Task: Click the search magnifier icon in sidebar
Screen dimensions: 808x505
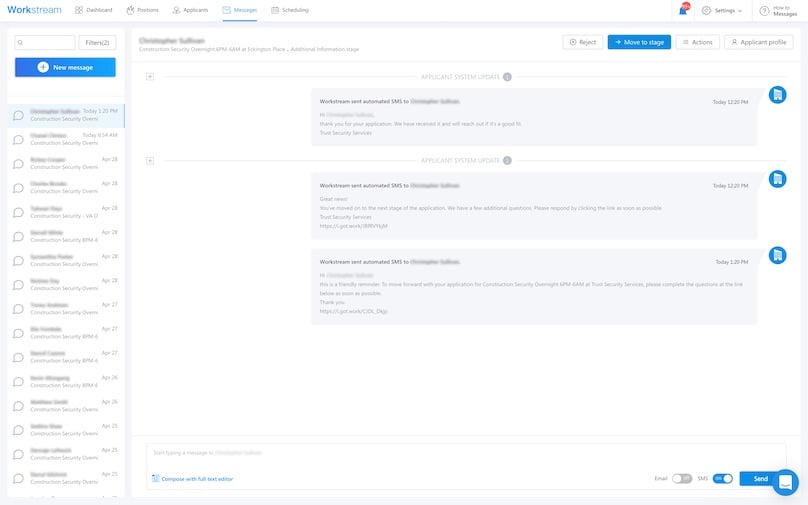Action: pos(21,43)
